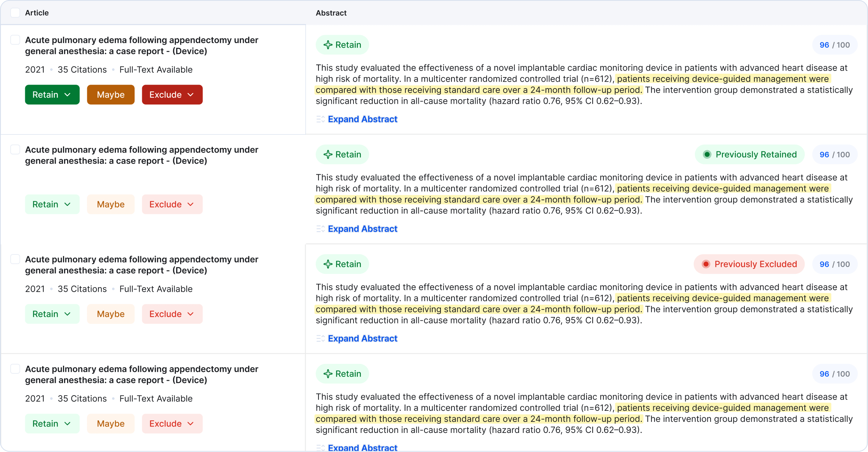868x452 pixels.
Task: Open the Retain dropdown in the last article row
Action: (x=52, y=423)
